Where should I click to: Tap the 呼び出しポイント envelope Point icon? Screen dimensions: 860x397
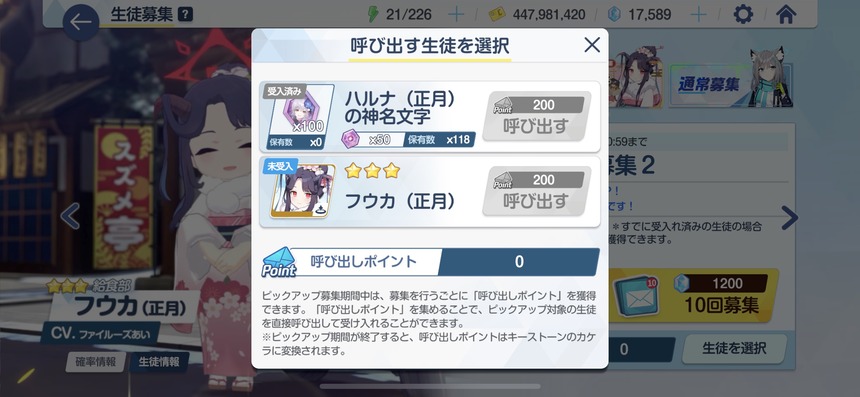click(x=279, y=262)
